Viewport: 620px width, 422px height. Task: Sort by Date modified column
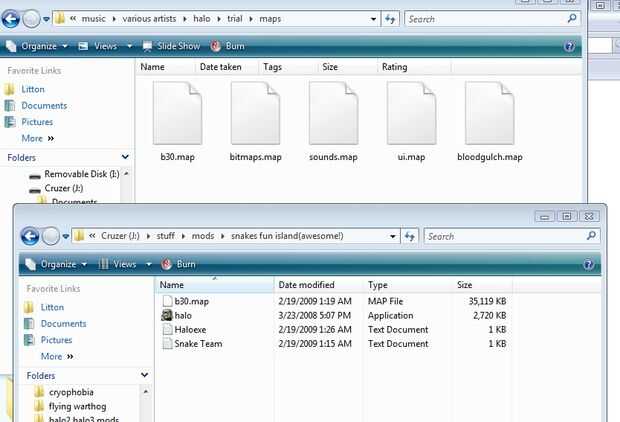point(318,285)
